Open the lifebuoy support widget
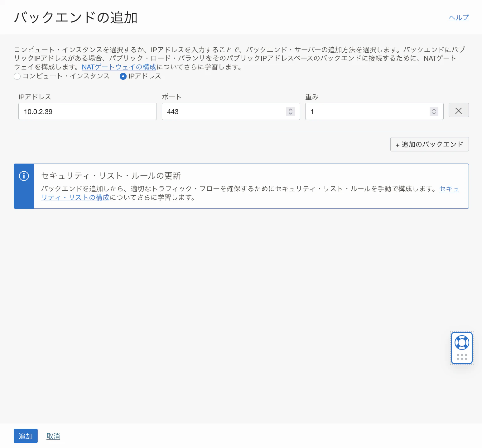 tap(462, 343)
